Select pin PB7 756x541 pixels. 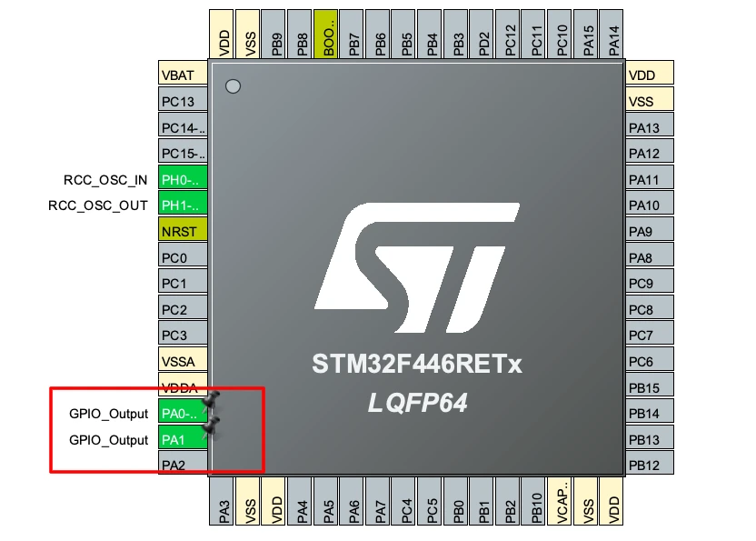(x=352, y=34)
